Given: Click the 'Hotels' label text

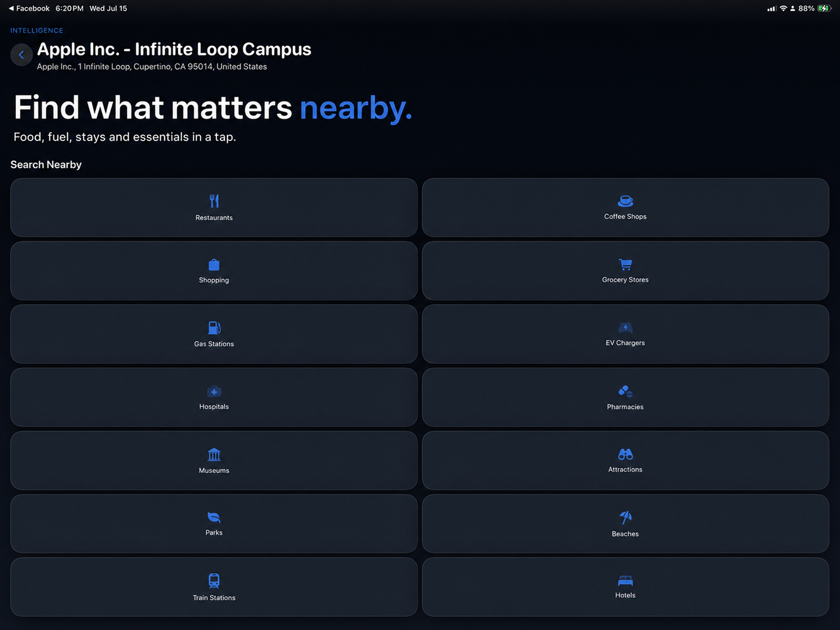Looking at the screenshot, I should pos(625,596).
